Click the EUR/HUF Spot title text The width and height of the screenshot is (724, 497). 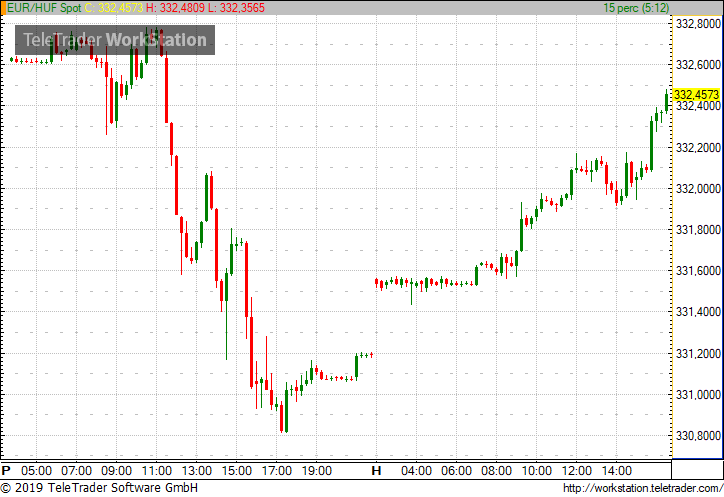[x=44, y=8]
